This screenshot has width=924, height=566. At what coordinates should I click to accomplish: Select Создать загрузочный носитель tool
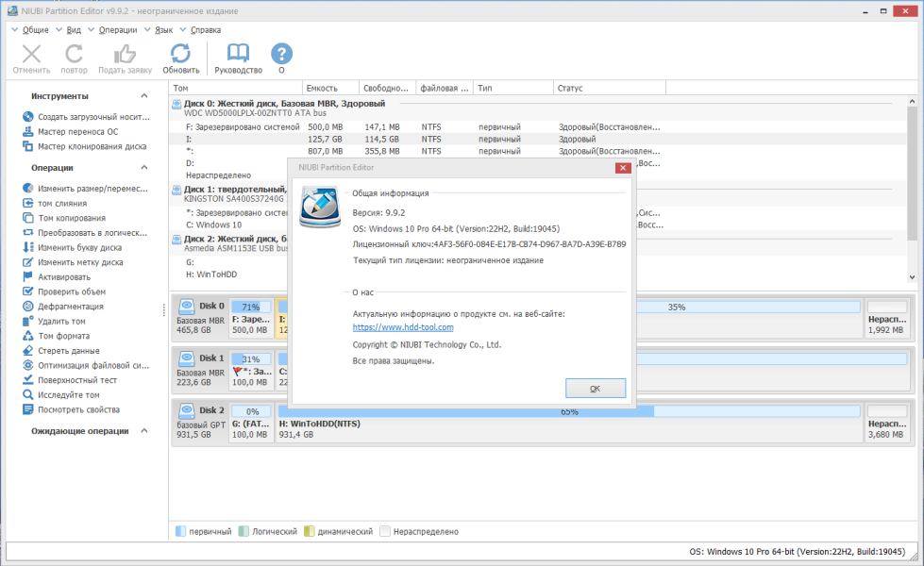pyautogui.click(x=87, y=117)
